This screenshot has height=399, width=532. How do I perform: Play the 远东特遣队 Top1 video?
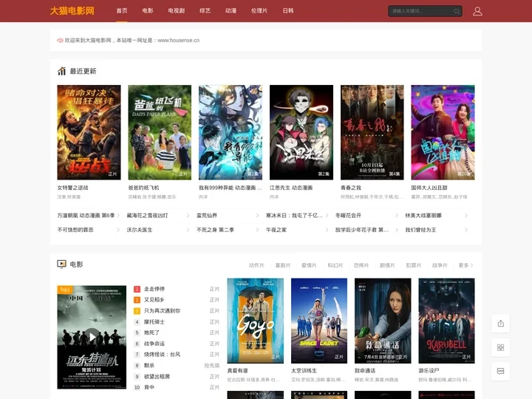[92, 337]
